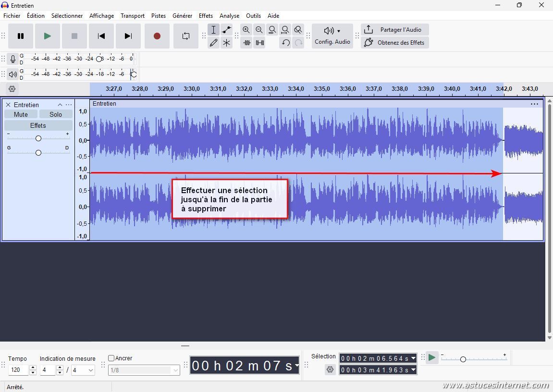Image resolution: width=553 pixels, height=392 pixels.
Task: Open the Générer menu
Action: click(x=182, y=15)
